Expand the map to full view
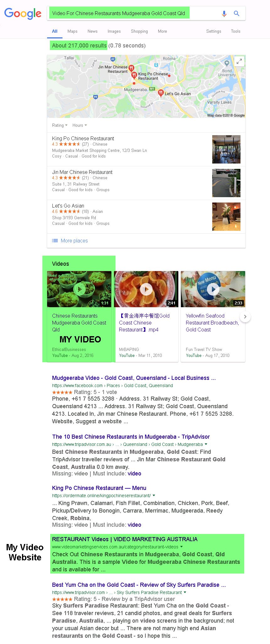Image resolution: width=270 pixels, height=644 pixels. tap(239, 61)
